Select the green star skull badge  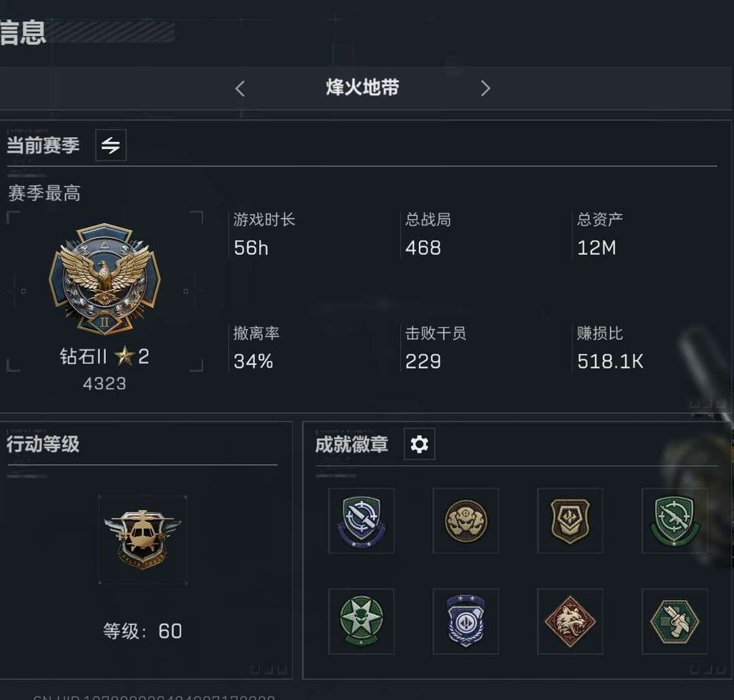coord(362,621)
